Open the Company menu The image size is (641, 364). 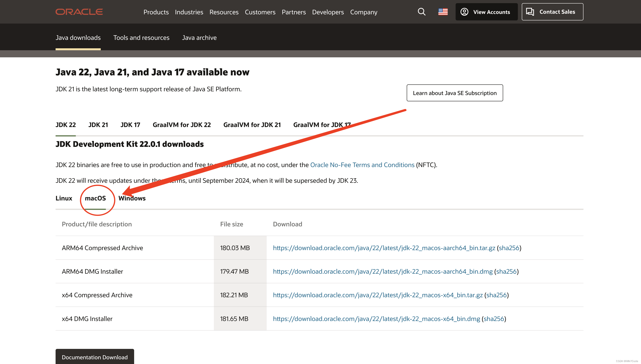point(364,12)
